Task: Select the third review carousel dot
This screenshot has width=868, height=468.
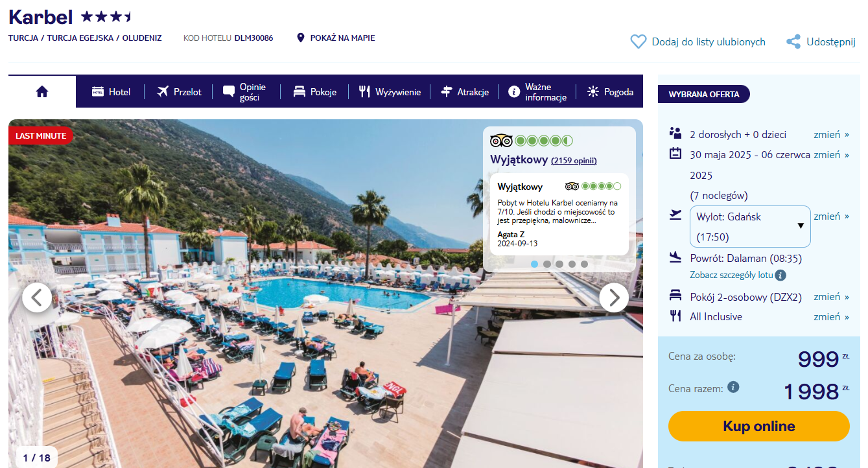Action: click(x=559, y=264)
